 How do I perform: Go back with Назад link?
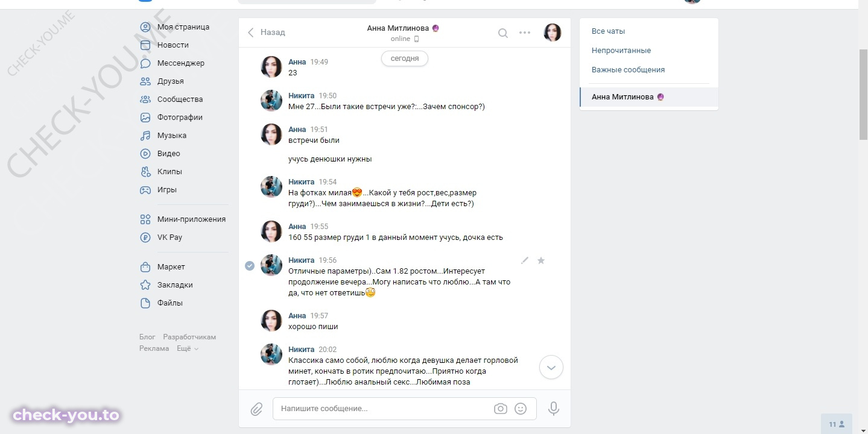coord(266,33)
